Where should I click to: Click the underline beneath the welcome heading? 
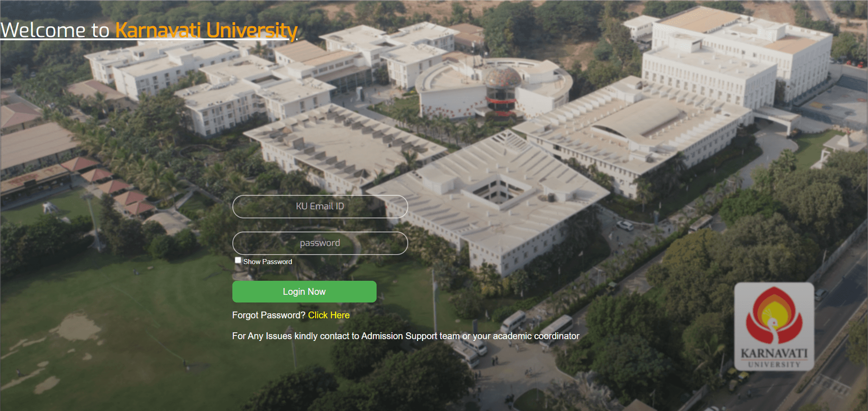(x=145, y=40)
